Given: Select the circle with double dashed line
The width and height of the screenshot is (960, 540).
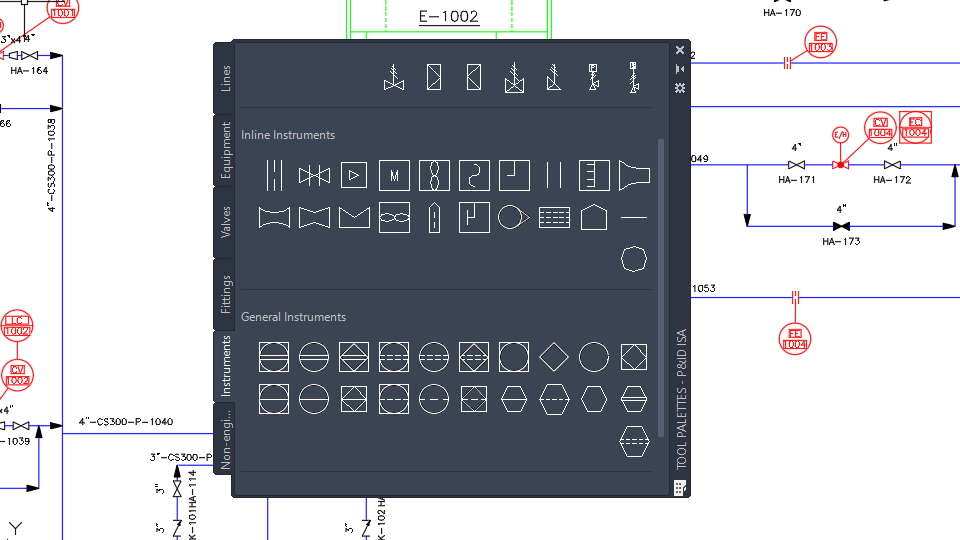Looking at the screenshot, I should pos(434,357).
